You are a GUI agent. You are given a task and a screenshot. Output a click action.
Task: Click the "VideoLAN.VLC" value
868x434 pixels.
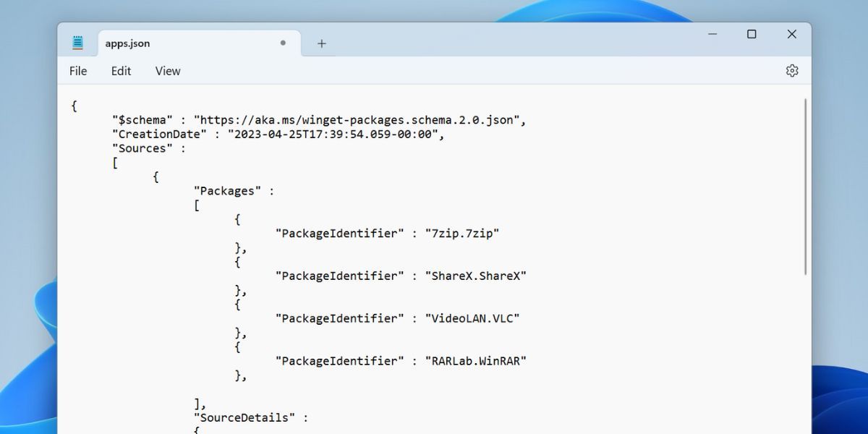(472, 318)
